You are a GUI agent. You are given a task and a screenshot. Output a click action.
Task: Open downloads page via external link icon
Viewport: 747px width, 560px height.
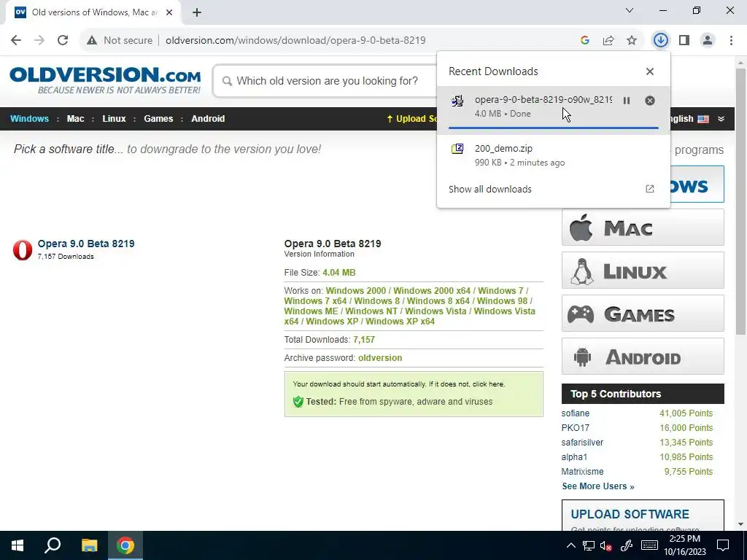[x=650, y=189]
